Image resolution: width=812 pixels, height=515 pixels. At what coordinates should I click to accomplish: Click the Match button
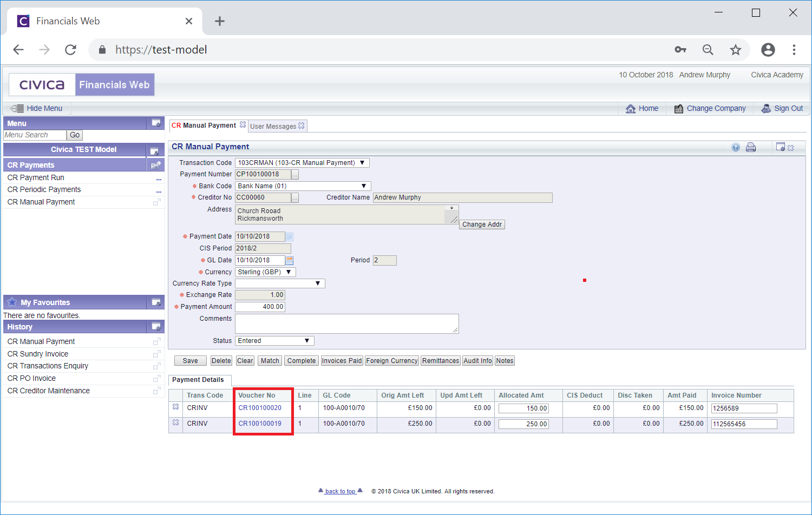(x=270, y=361)
